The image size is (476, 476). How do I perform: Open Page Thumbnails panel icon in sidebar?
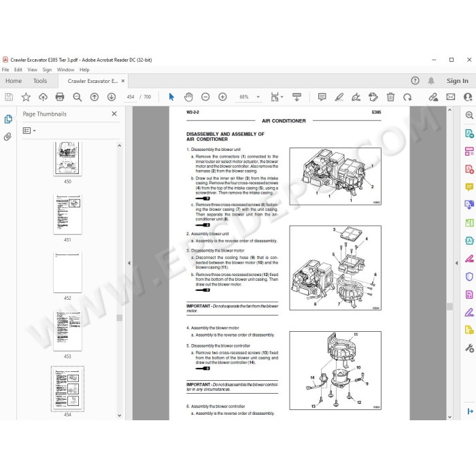8,119
